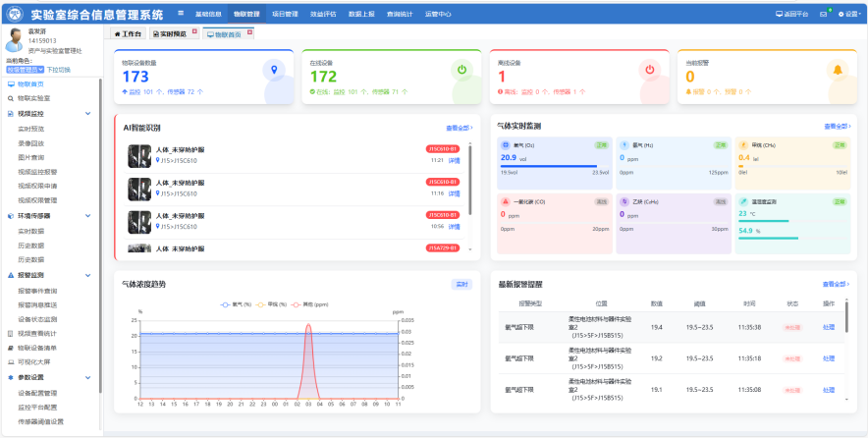Click the bell icon on 当前报警 card
The width and height of the screenshot is (868, 438).
837,70
